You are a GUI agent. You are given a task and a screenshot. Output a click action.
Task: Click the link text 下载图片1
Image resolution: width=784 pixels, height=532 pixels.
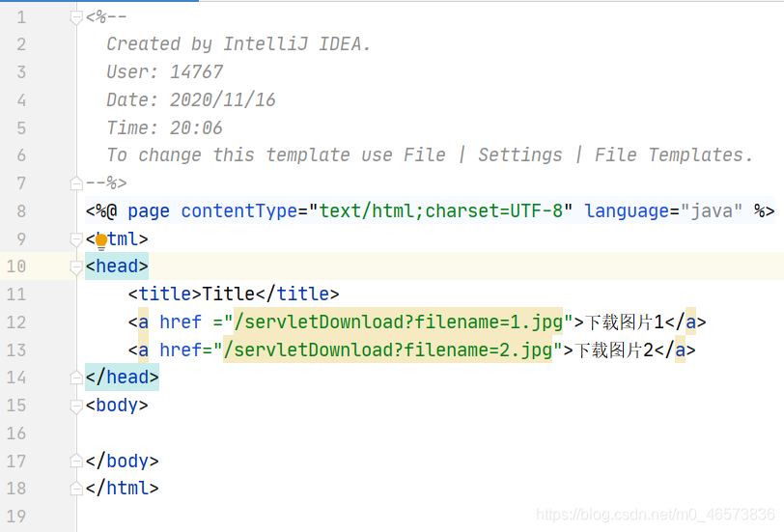pyautogui.click(x=624, y=322)
